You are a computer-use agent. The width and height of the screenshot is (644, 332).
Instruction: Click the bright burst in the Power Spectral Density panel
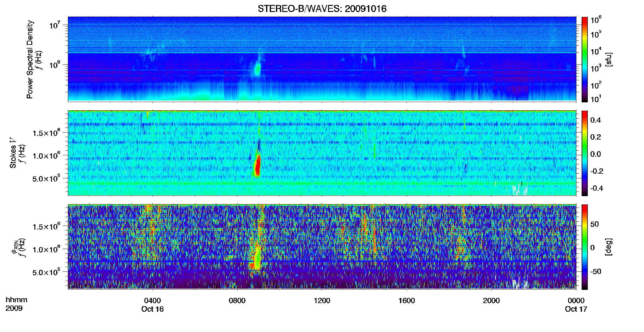[257, 69]
